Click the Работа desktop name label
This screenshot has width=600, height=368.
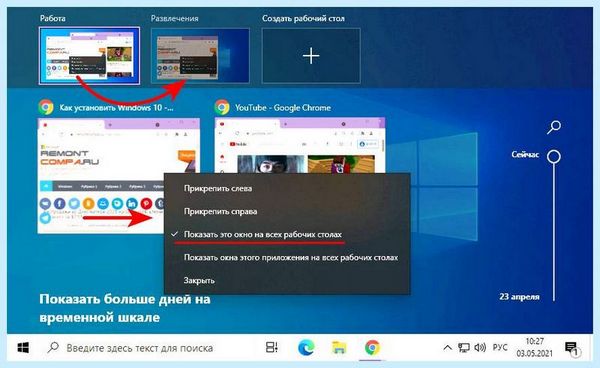[52, 18]
